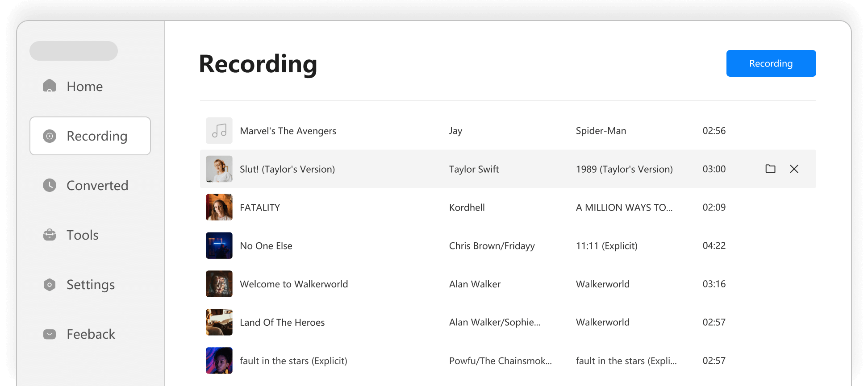
Task: Click the Settings hexagon icon
Action: coord(50,285)
